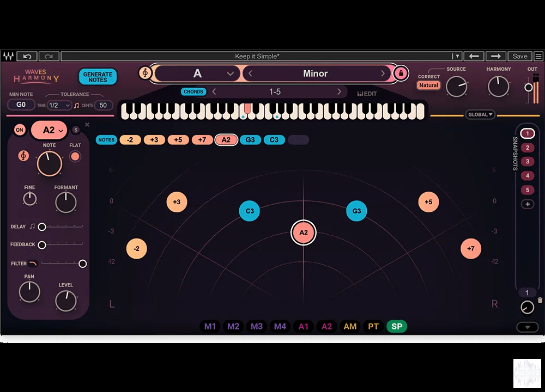545x392 pixels.
Task: Load the next preset with right arrow
Action: tap(495, 56)
